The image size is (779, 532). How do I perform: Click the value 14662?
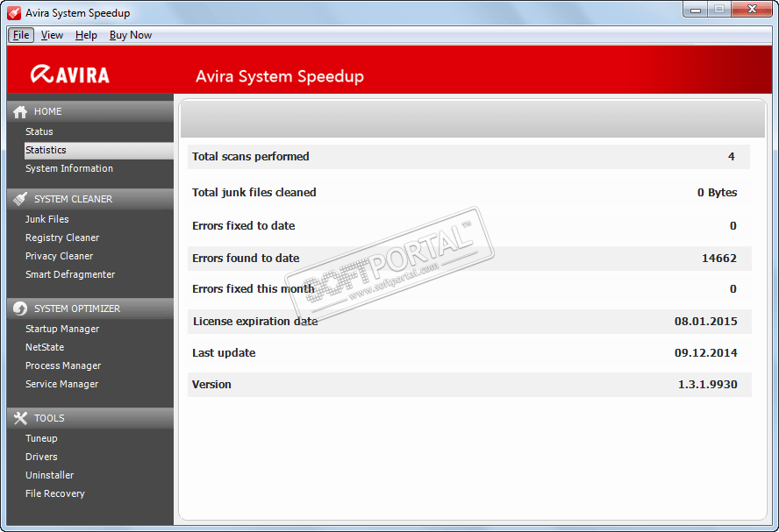coord(718,258)
